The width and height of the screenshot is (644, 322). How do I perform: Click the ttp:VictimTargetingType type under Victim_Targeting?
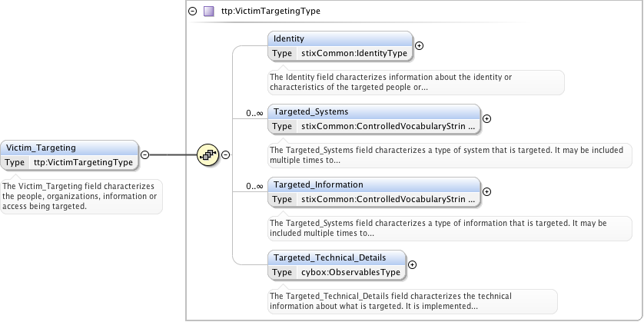[x=83, y=162]
